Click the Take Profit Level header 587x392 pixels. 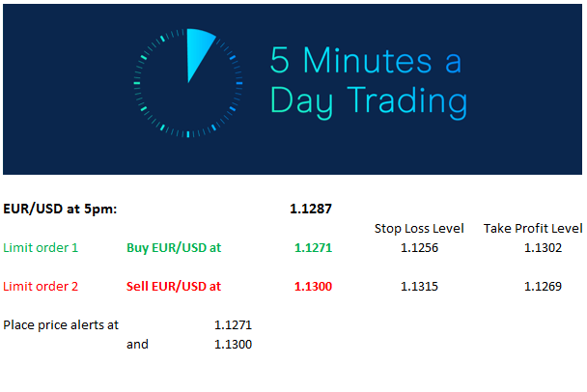533,229
